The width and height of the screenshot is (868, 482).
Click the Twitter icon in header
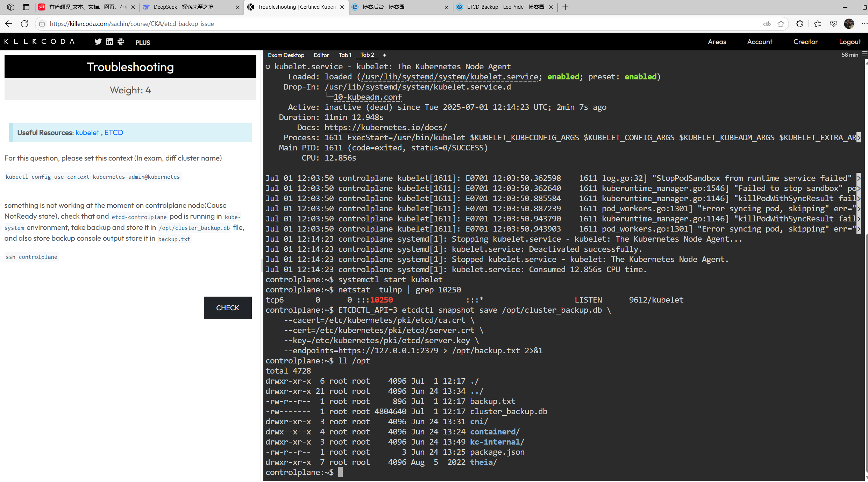(x=98, y=42)
